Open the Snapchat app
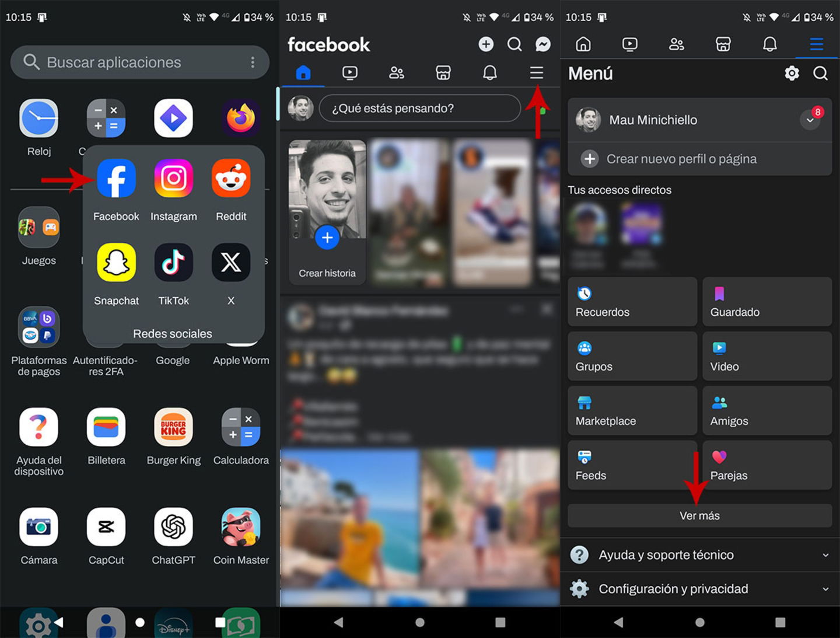 pyautogui.click(x=116, y=263)
